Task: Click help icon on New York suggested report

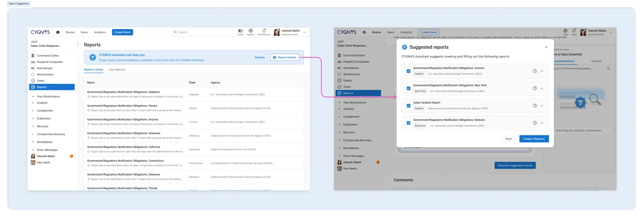Action: click(x=535, y=88)
